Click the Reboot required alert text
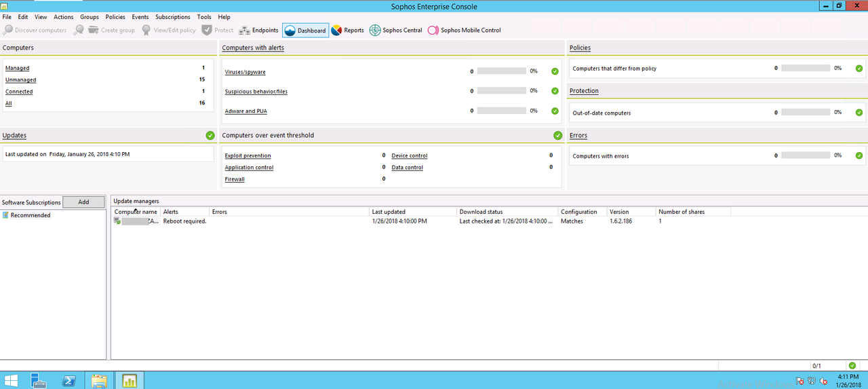The height and width of the screenshot is (389, 868). coord(185,221)
